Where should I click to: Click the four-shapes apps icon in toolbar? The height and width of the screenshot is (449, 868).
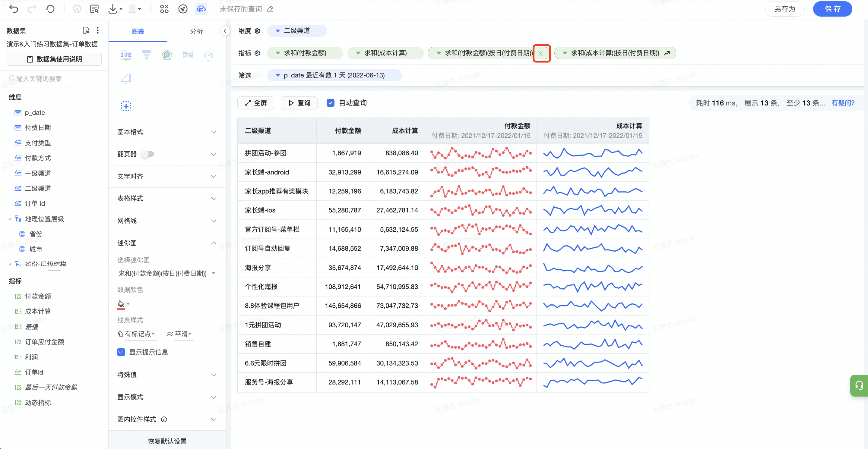(164, 9)
